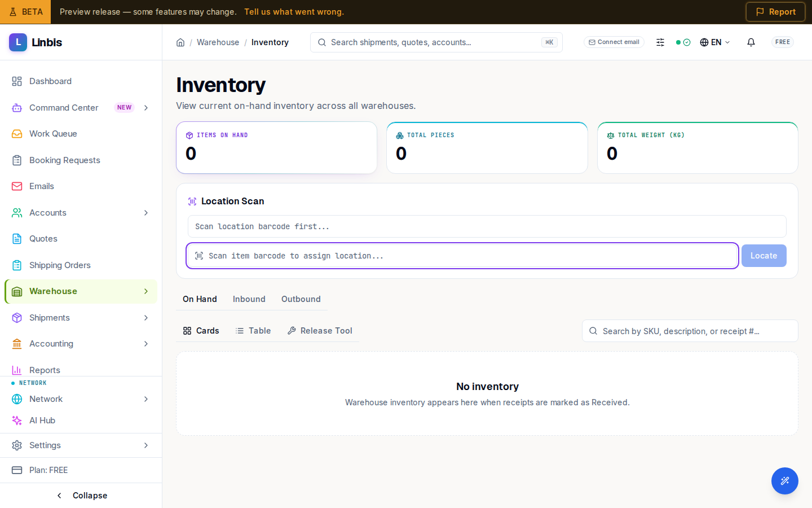This screenshot has height=508, width=812.
Task: Open Tell us what went wrong link
Action: 294,12
